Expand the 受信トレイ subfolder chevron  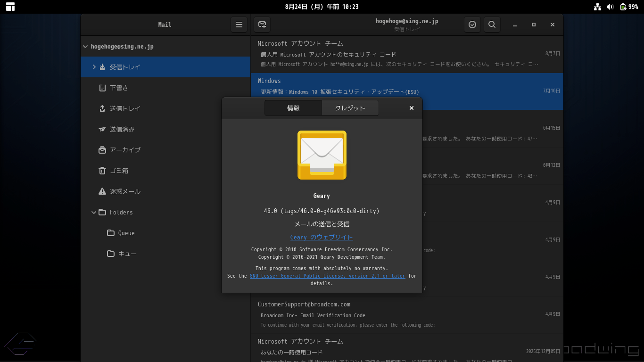point(94,67)
